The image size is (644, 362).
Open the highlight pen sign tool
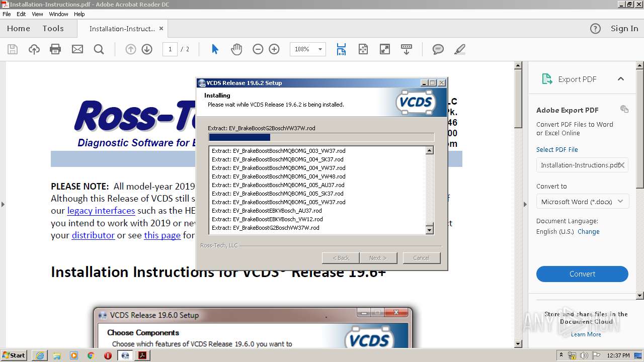click(x=459, y=49)
